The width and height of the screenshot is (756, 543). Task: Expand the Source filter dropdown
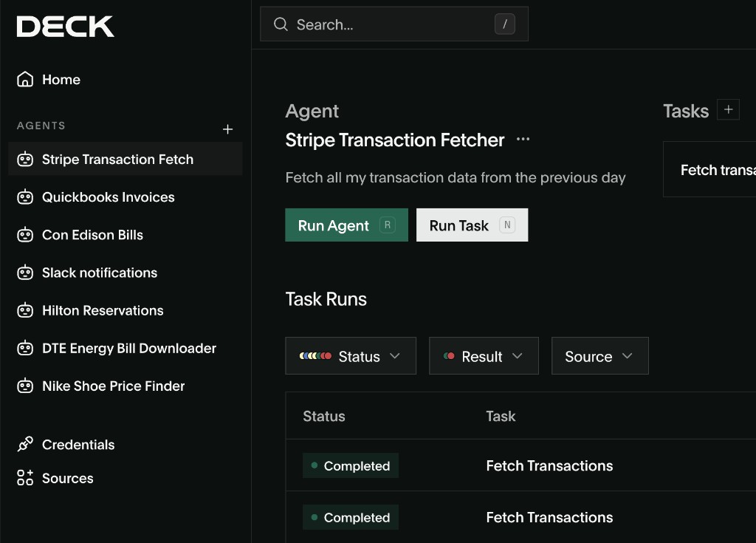pyautogui.click(x=599, y=356)
